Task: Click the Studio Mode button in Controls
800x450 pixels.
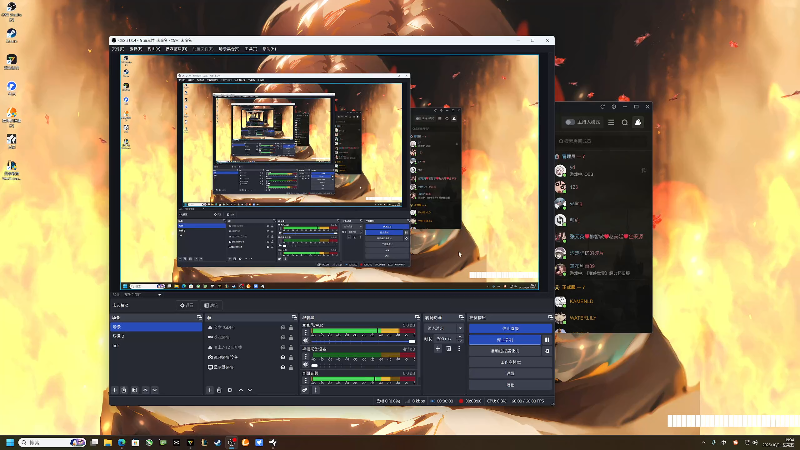Action: pos(510,362)
